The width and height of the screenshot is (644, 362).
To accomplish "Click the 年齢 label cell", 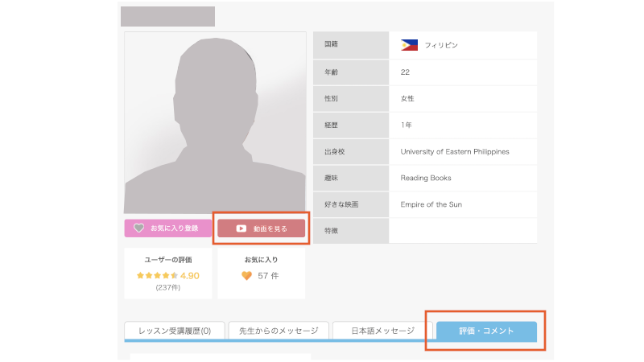I will (351, 72).
